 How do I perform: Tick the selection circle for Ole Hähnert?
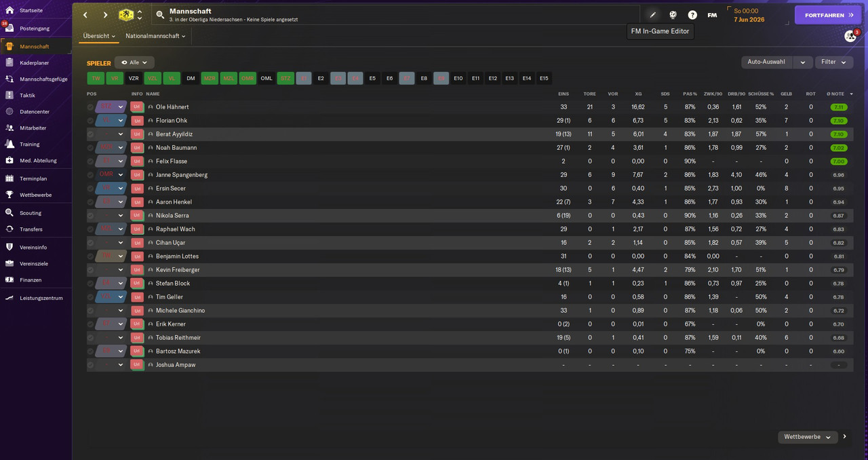(91, 107)
